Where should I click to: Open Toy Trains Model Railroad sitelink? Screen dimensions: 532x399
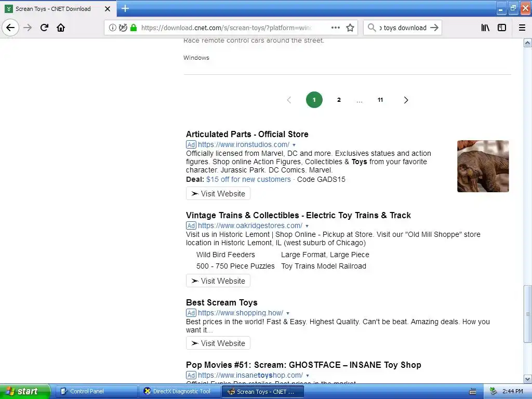pyautogui.click(x=324, y=267)
